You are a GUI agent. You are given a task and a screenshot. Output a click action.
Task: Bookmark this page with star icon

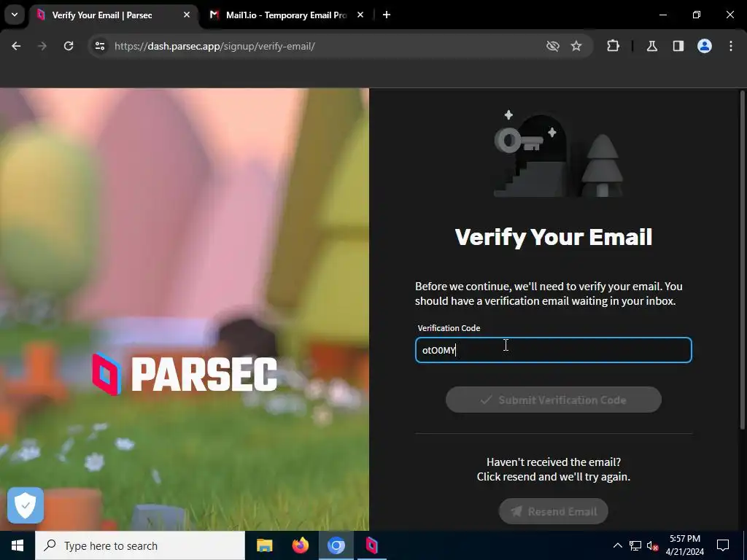576,46
